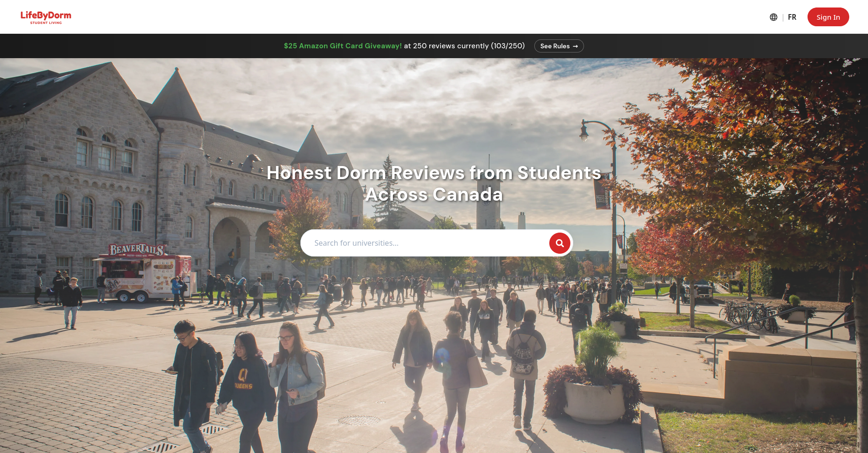The image size is (868, 453).
Task: Click the empty area of white header bar
Action: [422, 17]
